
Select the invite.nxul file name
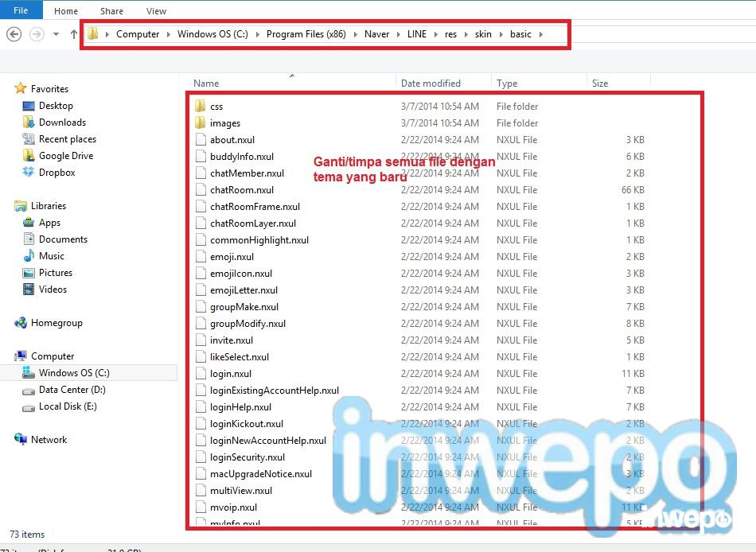point(232,340)
